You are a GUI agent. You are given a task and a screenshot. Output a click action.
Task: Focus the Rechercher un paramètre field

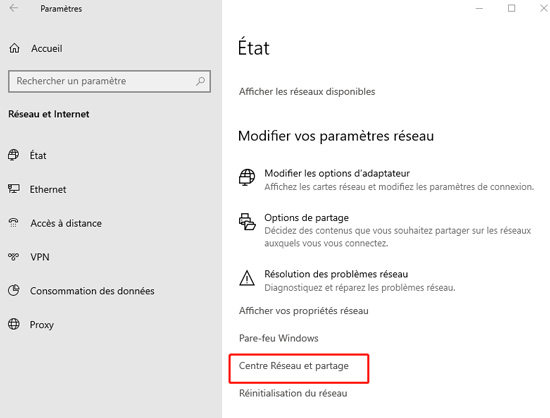[x=109, y=81]
